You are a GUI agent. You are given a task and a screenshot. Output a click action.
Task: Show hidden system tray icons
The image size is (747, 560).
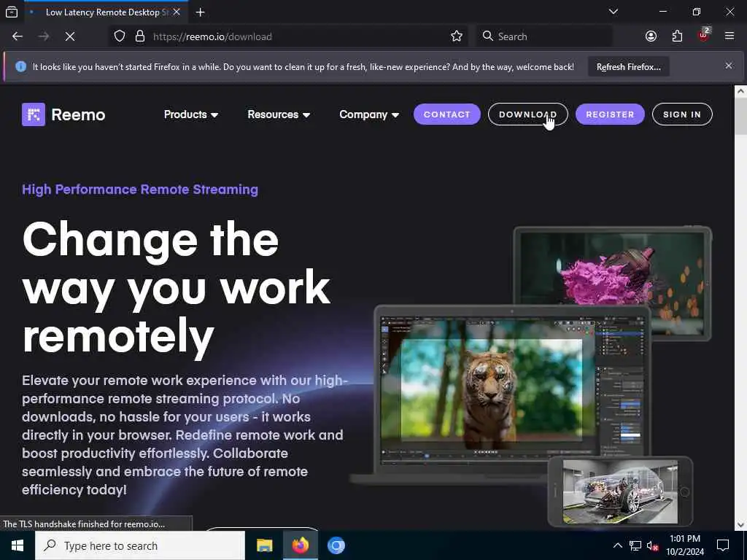tap(617, 545)
